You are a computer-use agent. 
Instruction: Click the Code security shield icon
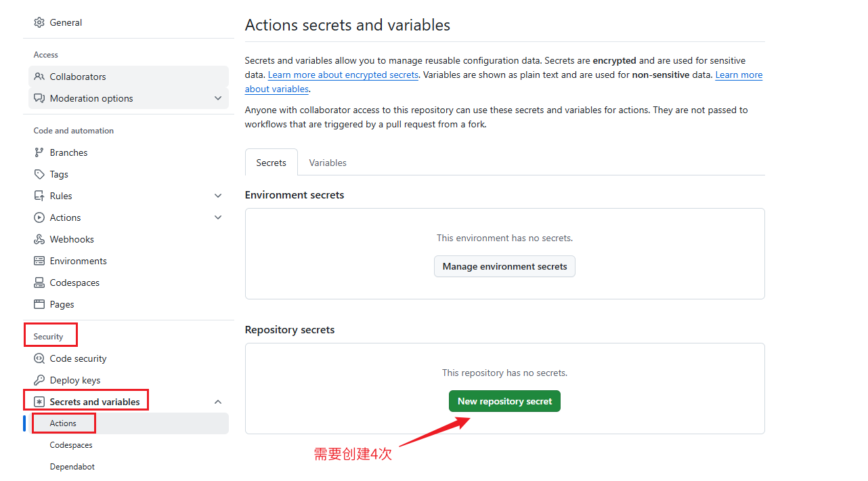coord(39,358)
